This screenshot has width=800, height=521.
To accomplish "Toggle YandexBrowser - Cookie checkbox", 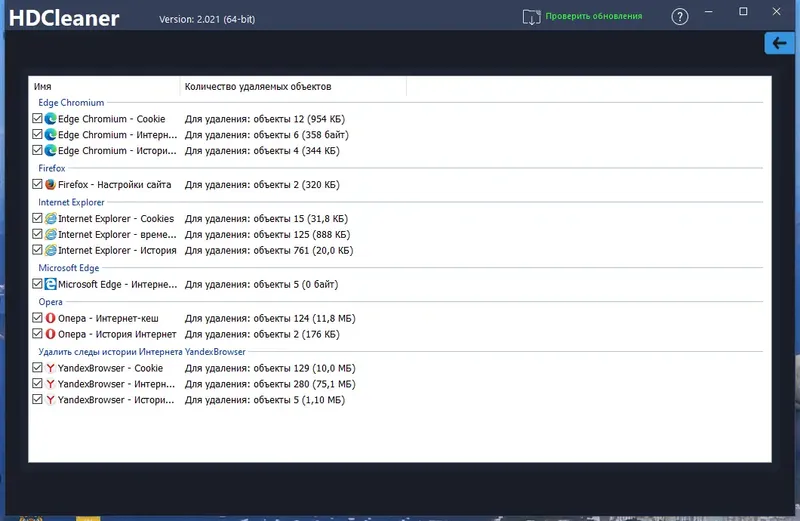I will (37, 367).
